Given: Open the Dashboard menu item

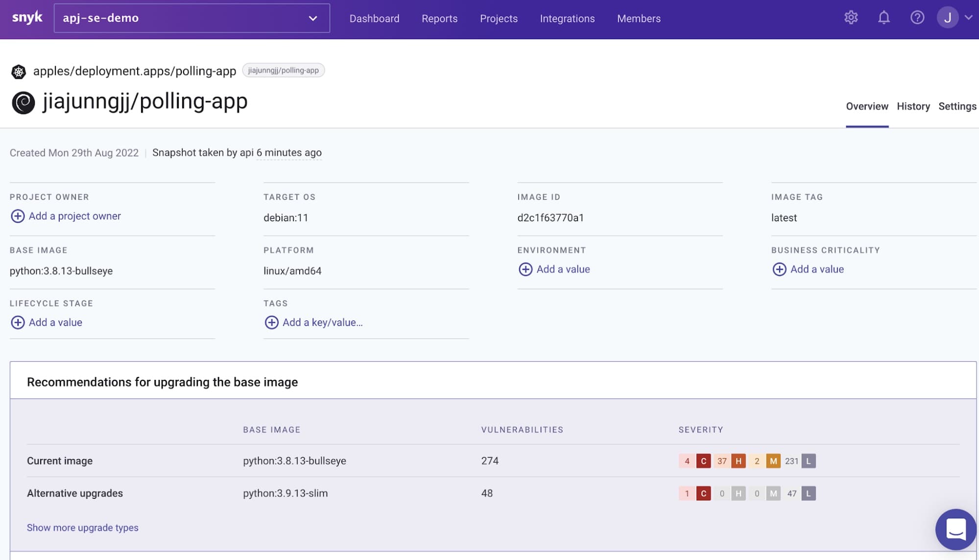Looking at the screenshot, I should (374, 18).
